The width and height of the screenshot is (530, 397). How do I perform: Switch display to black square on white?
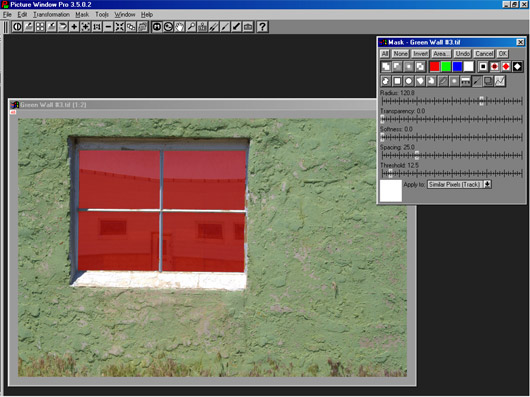pos(483,67)
